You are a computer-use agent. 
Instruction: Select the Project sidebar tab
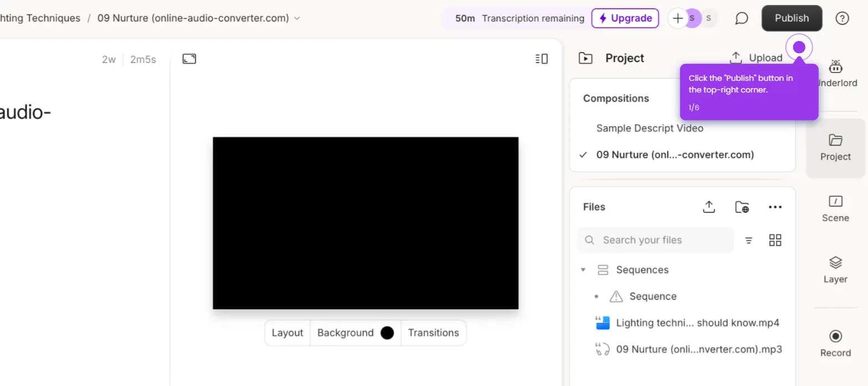pos(835,148)
